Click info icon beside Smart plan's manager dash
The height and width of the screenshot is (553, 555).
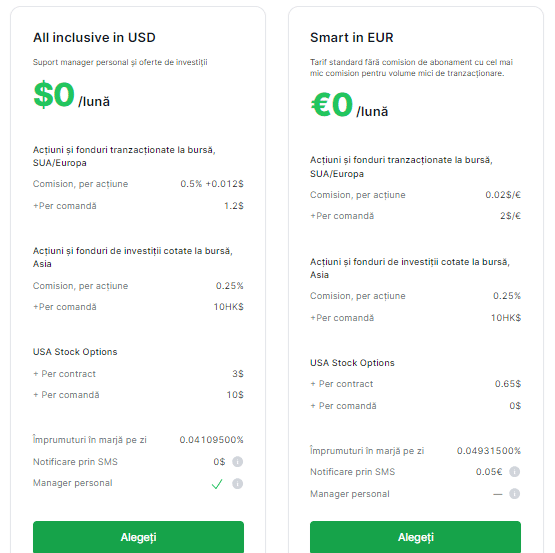515,494
